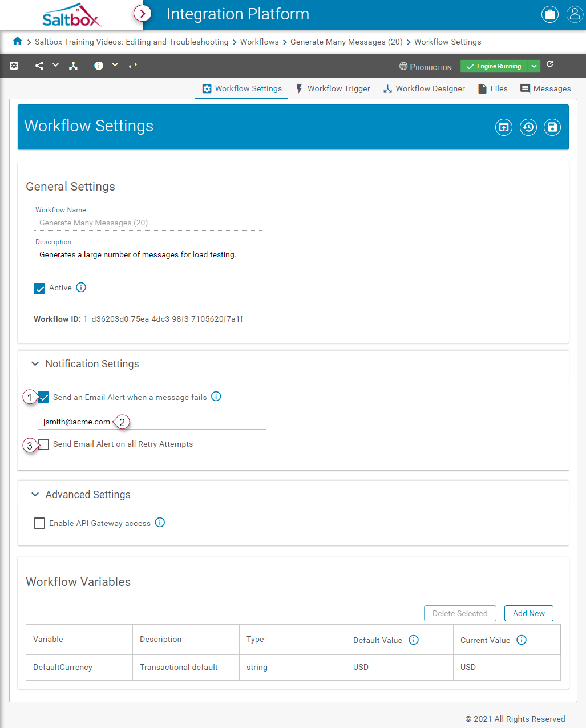Viewport: 586px width, 728px height.
Task: Click the settings gear toolbar icon
Action: click(14, 66)
